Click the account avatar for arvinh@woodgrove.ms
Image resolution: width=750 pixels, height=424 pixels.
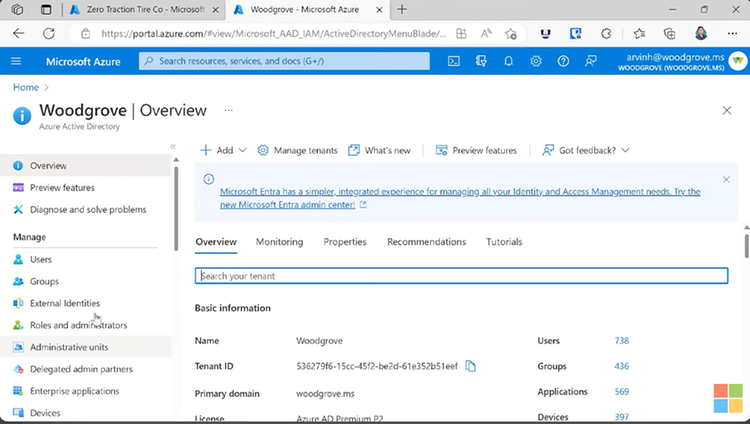pyautogui.click(x=738, y=61)
